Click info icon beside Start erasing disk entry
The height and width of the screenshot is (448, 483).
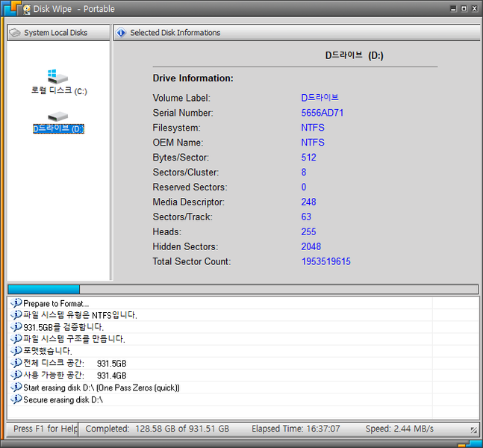[16, 388]
